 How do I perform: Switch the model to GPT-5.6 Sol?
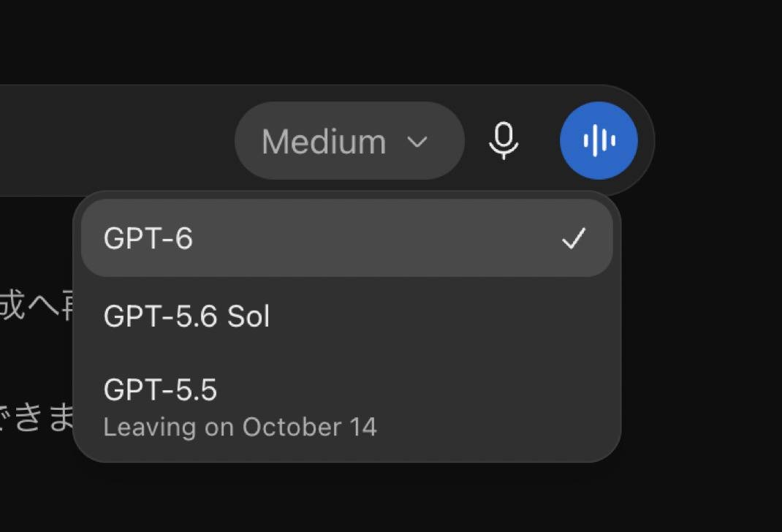(x=346, y=316)
